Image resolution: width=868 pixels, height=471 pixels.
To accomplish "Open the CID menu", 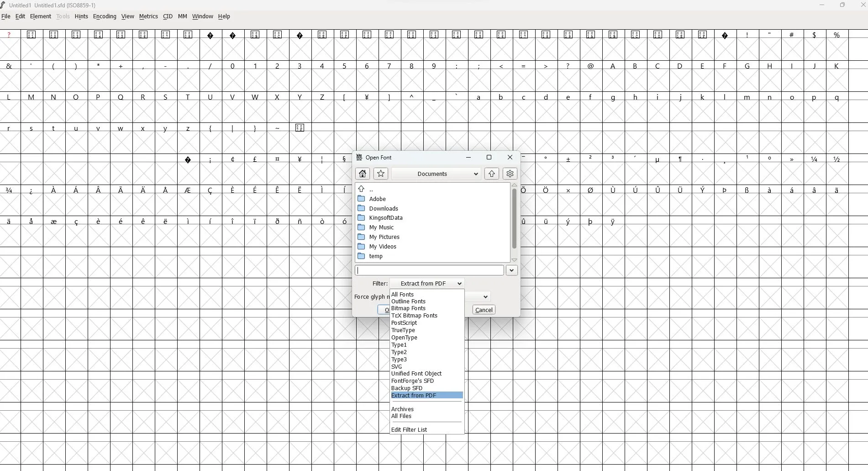I will [168, 16].
